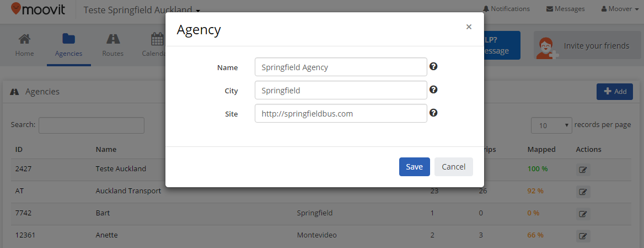Click edit icon for Auckland Transport row

583,192
